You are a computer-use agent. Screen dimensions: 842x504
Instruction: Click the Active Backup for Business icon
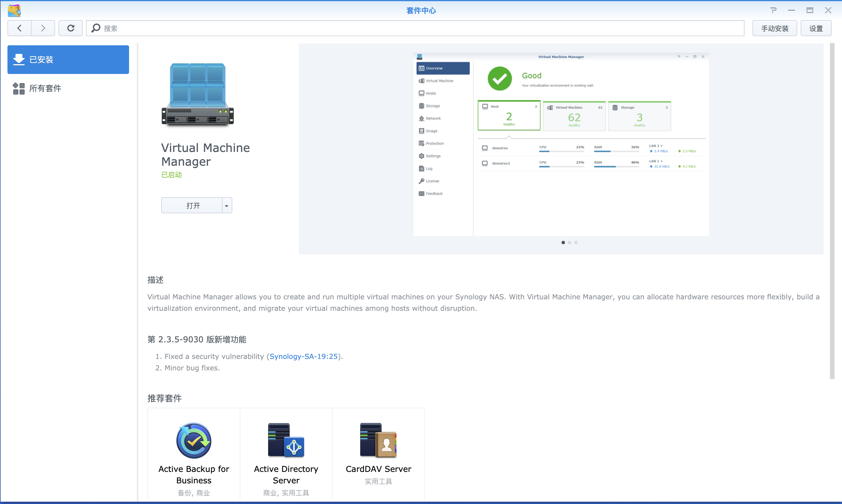tap(194, 440)
